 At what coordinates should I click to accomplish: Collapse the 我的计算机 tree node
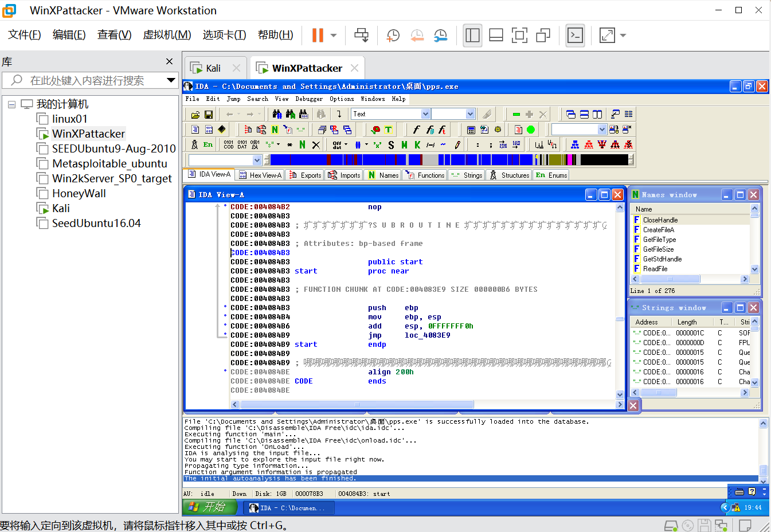click(x=11, y=104)
